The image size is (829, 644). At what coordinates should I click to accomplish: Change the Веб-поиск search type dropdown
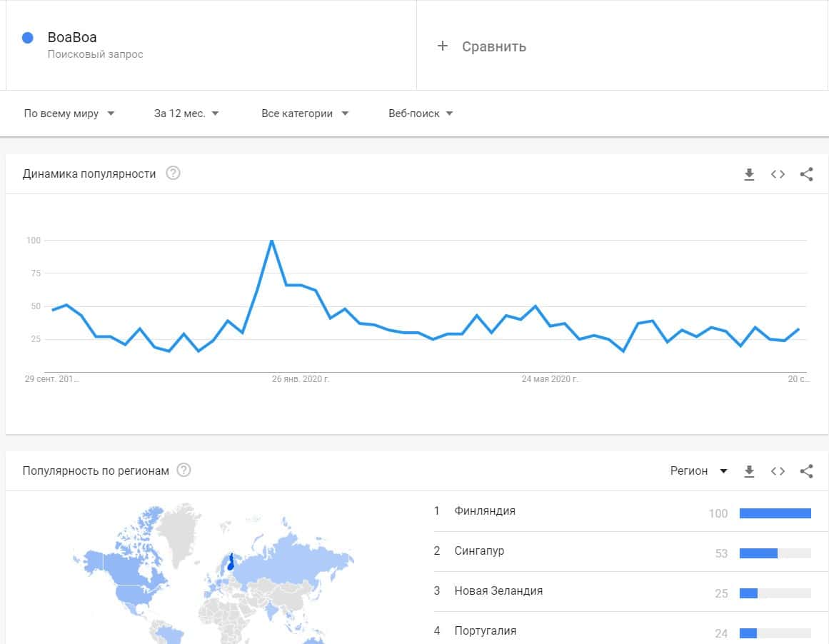coord(421,114)
